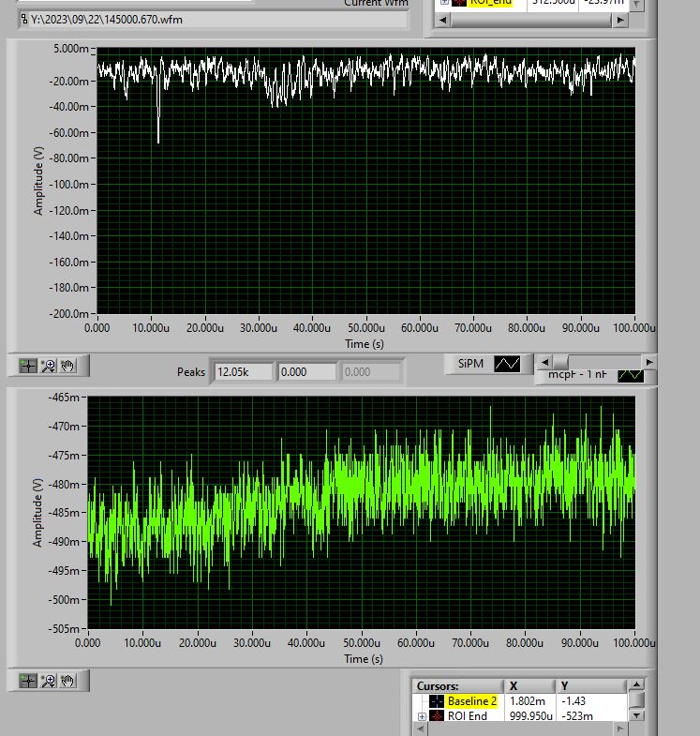Select the zoom tool on lower graph palette
Image resolution: width=700 pixels, height=736 pixels.
coord(48,681)
